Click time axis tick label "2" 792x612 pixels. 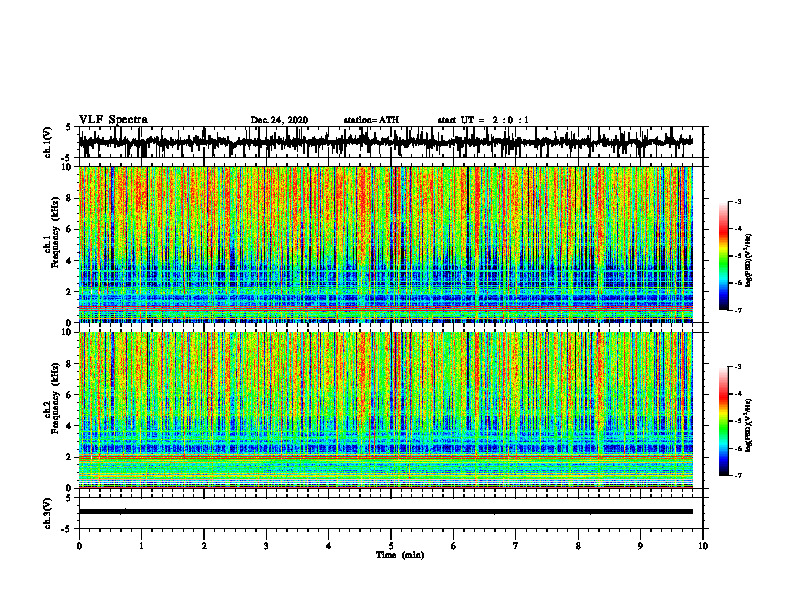point(204,546)
